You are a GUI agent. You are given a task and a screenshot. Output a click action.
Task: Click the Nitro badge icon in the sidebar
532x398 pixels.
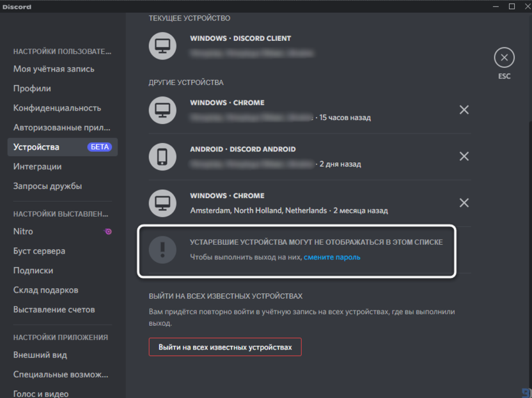click(x=108, y=231)
